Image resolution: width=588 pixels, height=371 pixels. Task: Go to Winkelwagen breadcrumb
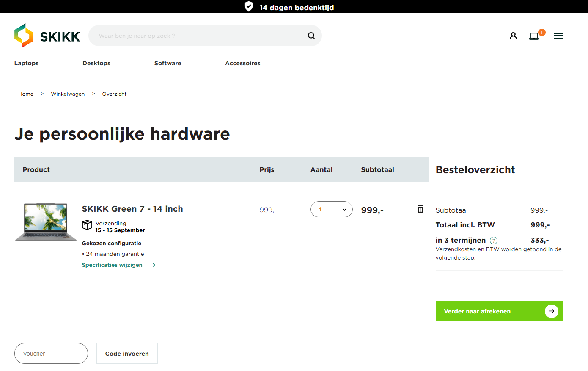(68, 94)
